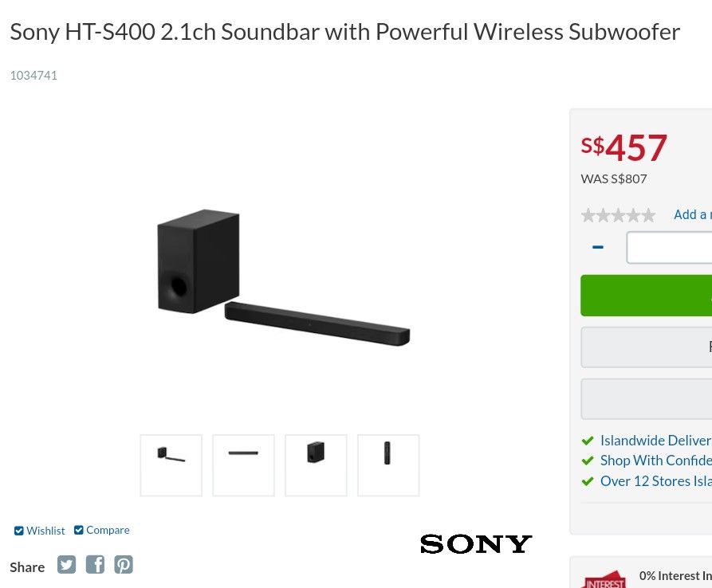712x588 pixels.
Task: Pin the product to Pinterest
Action: pyautogui.click(x=124, y=564)
